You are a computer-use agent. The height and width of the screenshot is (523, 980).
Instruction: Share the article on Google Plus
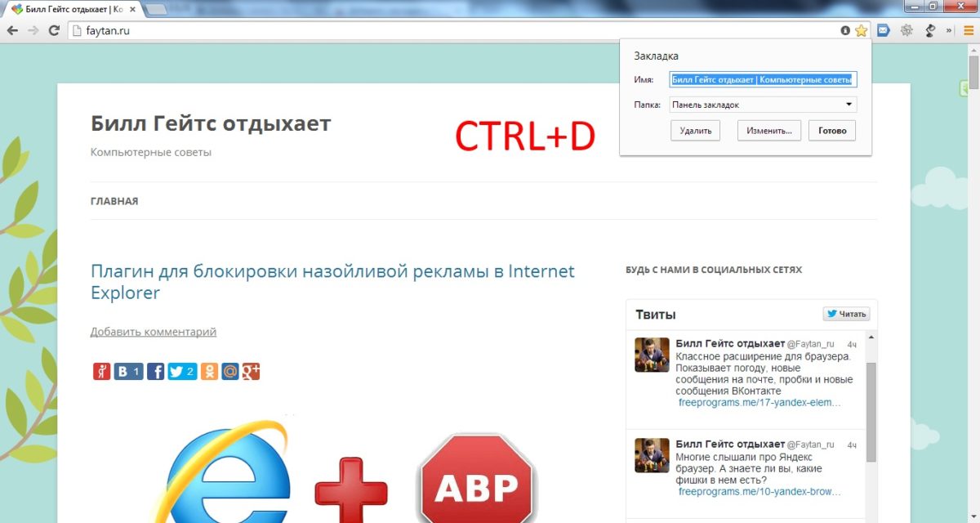click(x=251, y=372)
